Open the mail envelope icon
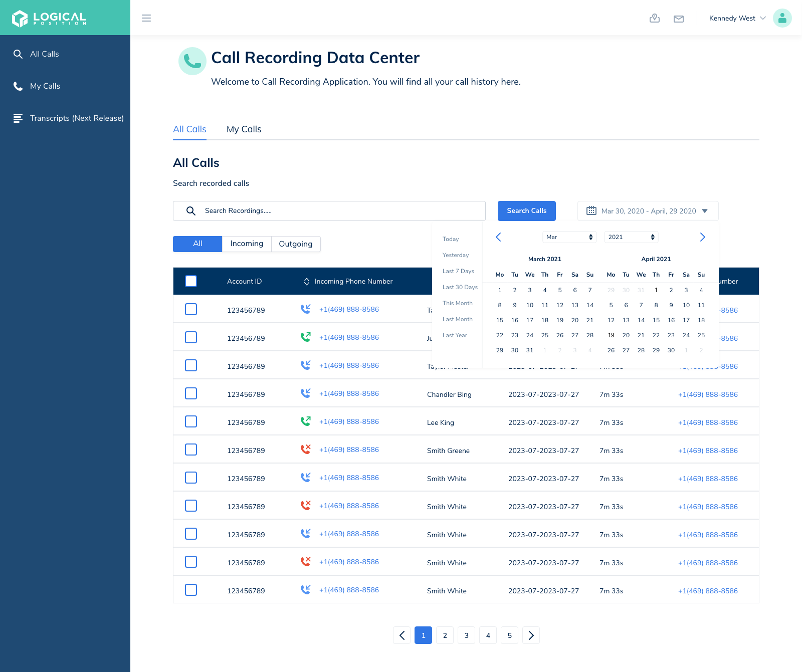This screenshot has height=672, width=802. coord(679,19)
